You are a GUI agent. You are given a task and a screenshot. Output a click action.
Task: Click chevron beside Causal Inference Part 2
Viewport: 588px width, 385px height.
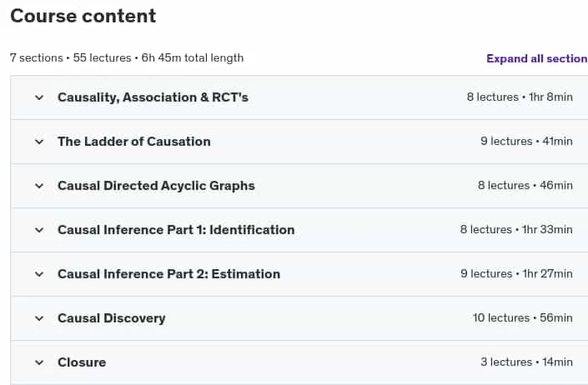(39, 274)
